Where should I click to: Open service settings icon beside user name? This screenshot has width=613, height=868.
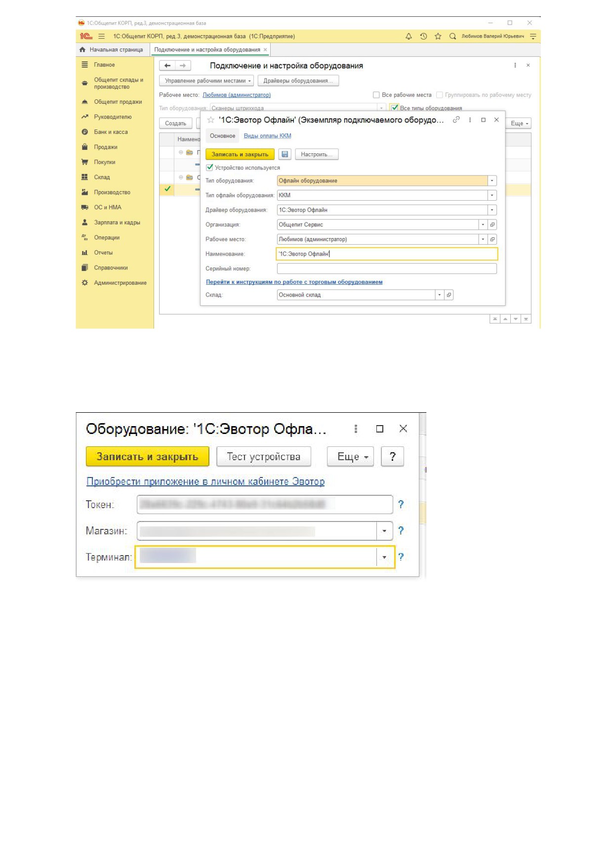coord(533,36)
